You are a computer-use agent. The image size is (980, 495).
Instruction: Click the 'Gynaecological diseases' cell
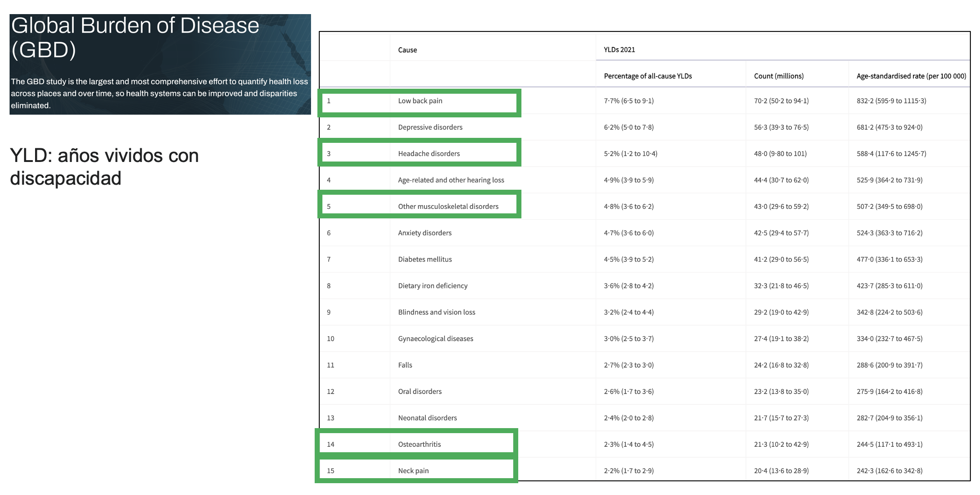[x=435, y=338]
